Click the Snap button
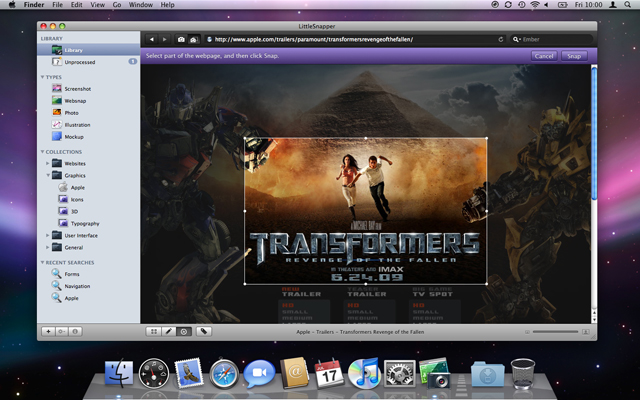 (x=574, y=56)
